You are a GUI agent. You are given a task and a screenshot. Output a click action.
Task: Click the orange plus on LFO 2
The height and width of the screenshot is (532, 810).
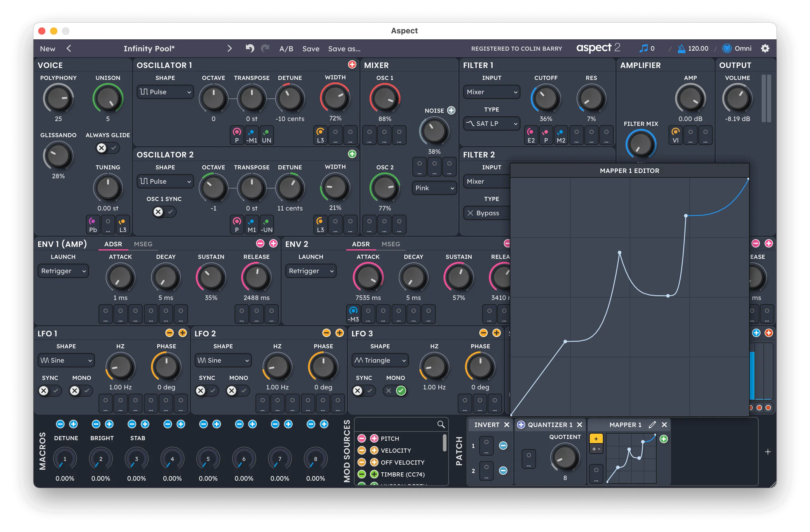pyautogui.click(x=339, y=333)
